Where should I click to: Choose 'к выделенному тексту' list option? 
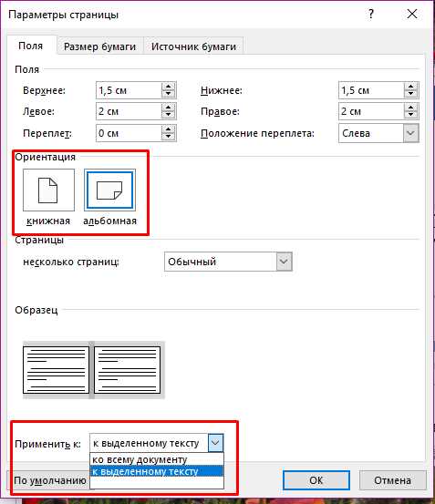click(x=157, y=471)
